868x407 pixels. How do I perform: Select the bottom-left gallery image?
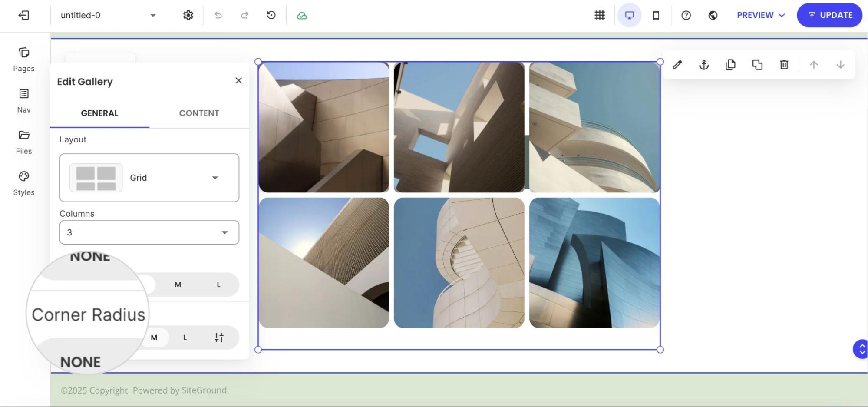point(324,263)
